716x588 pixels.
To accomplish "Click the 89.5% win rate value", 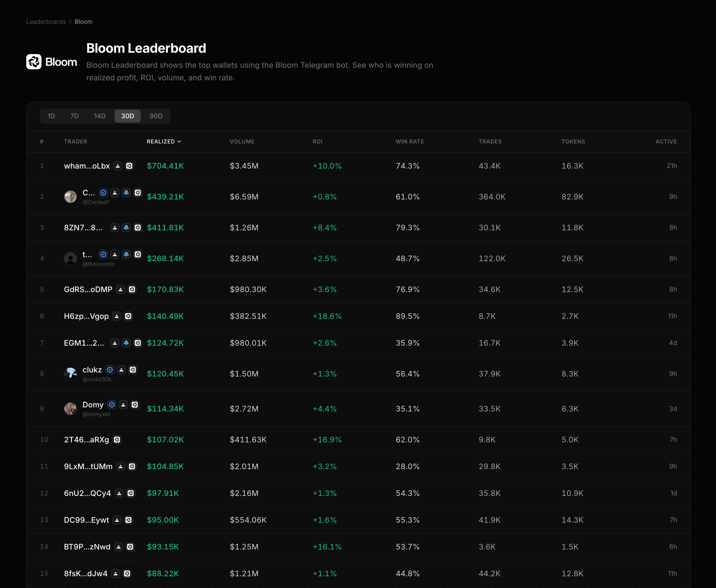I will click(x=408, y=316).
